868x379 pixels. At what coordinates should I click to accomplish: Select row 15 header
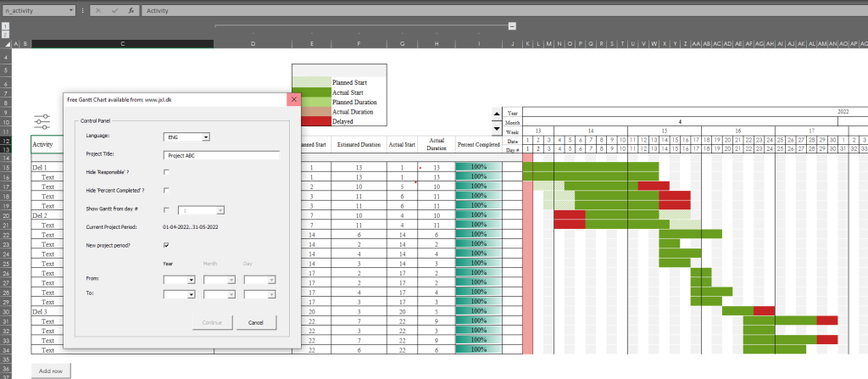click(6, 167)
